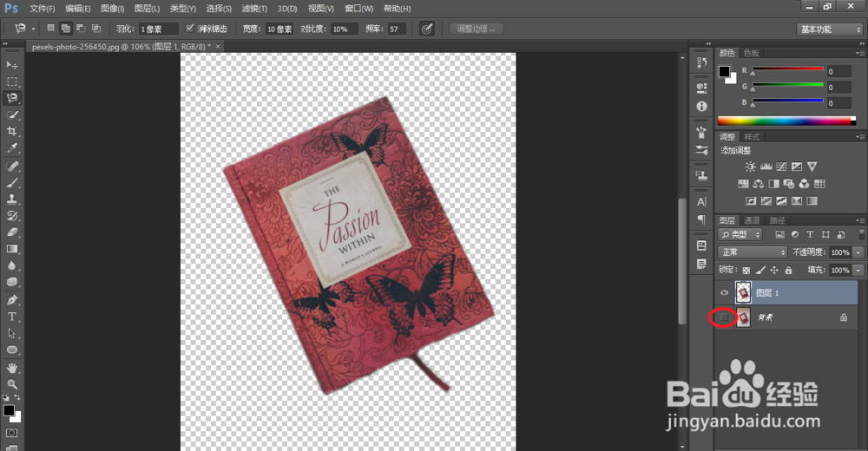Choose Intersect with Selection mode

coord(95,29)
